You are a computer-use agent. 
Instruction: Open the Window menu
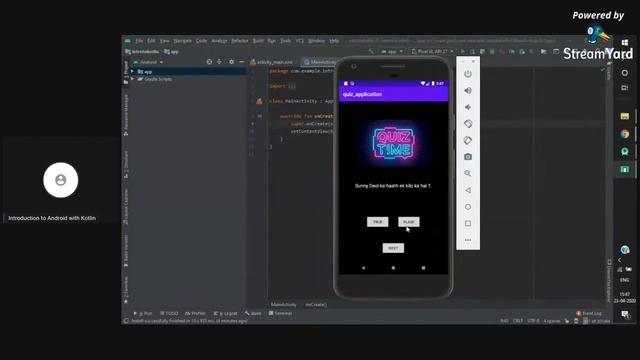(x=316, y=41)
